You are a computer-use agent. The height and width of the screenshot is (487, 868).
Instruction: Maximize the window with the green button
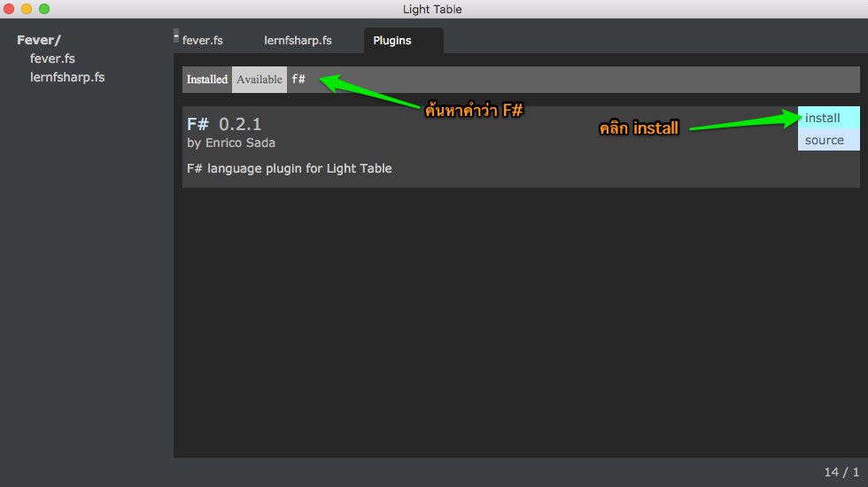pyautogui.click(x=44, y=9)
